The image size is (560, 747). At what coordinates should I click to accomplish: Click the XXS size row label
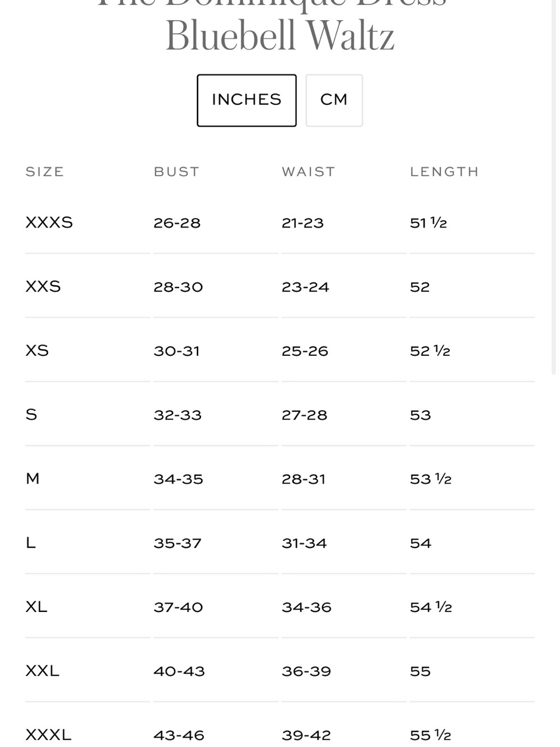point(43,286)
